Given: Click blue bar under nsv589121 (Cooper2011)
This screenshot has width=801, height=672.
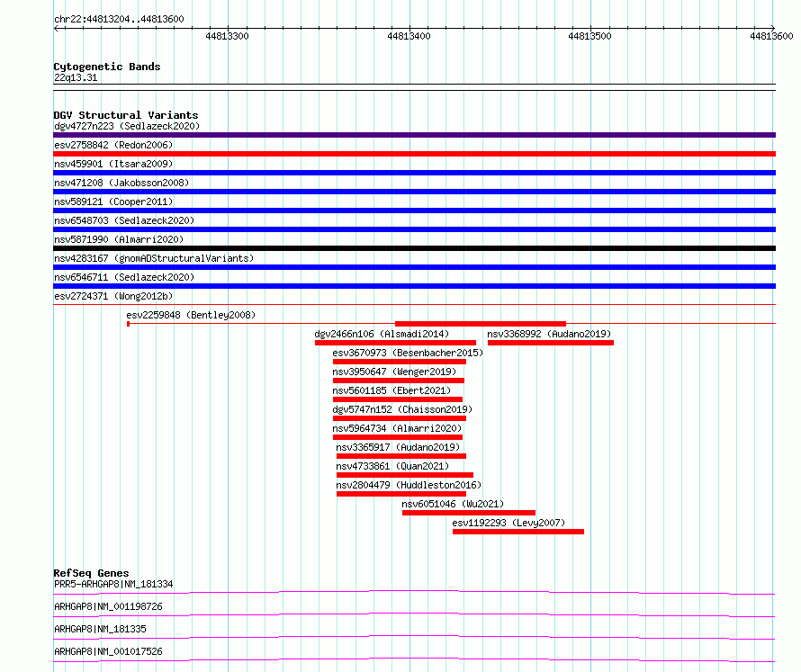Looking at the screenshot, I should tap(414, 211).
